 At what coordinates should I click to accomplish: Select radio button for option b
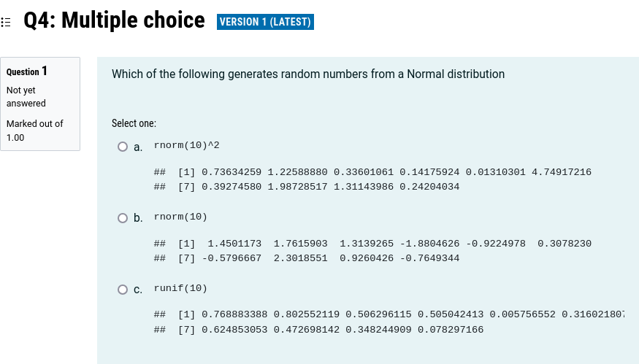point(123,218)
